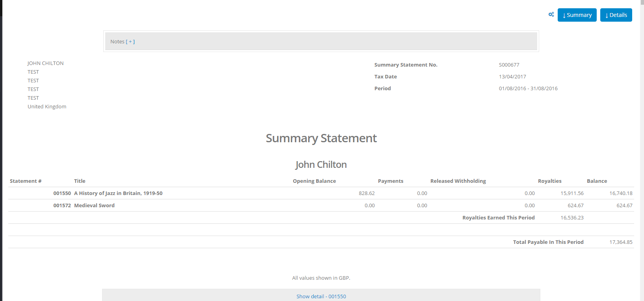644x301 pixels.
Task: Click the settings gears icon
Action: click(551, 15)
